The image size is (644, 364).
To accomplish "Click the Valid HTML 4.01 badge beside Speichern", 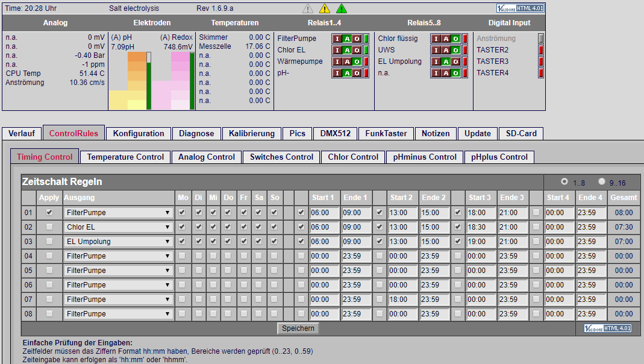I will 607,328.
